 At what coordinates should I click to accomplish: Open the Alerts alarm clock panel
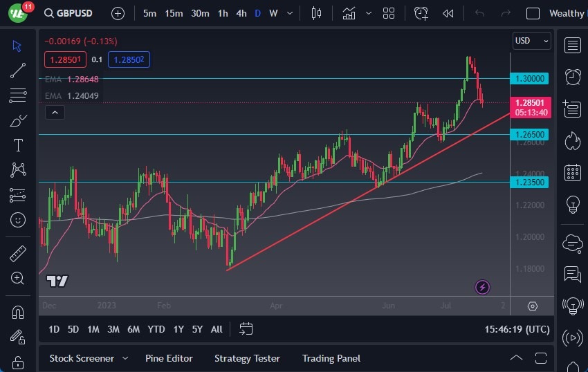pos(572,77)
